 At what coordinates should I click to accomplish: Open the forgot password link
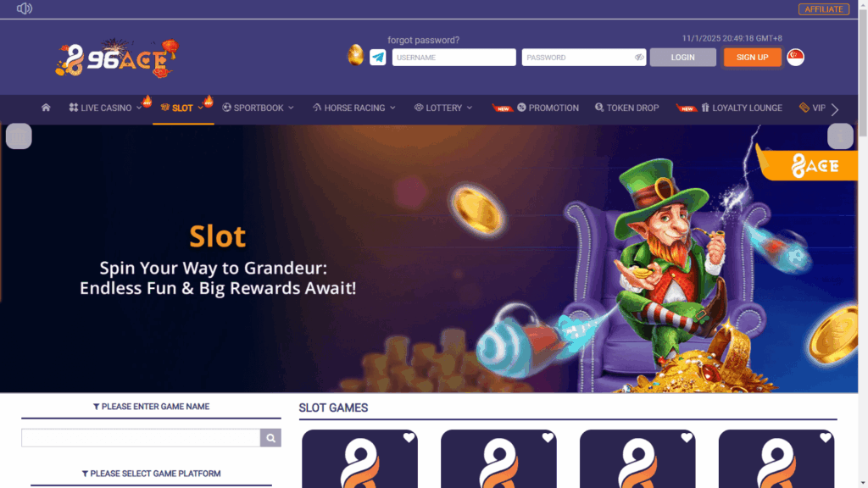tap(424, 40)
